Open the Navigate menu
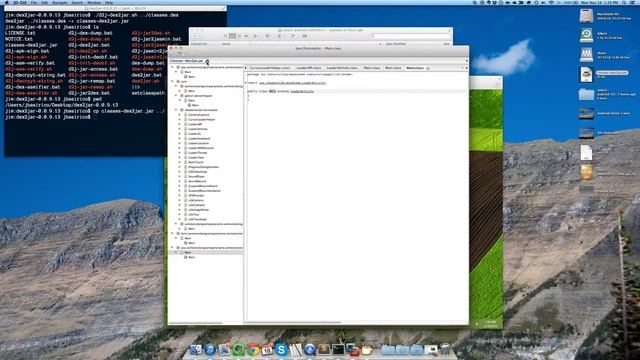Image resolution: width=640 pixels, height=360 pixels. pos(60,2)
